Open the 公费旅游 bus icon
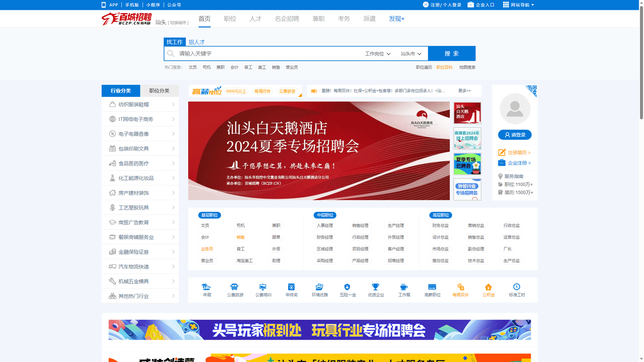 pos(234,287)
